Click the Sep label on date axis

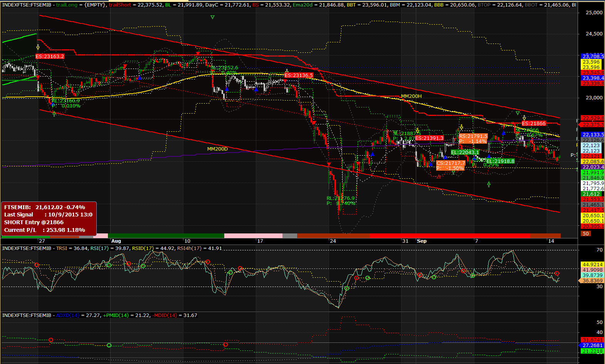click(422, 241)
